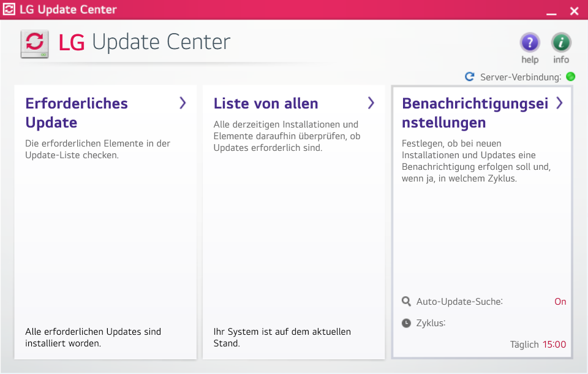Close the LG Update Center window

click(x=574, y=11)
